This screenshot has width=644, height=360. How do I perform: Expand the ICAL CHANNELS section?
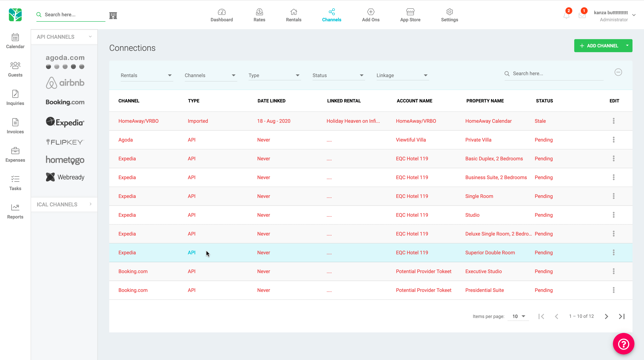click(x=64, y=204)
